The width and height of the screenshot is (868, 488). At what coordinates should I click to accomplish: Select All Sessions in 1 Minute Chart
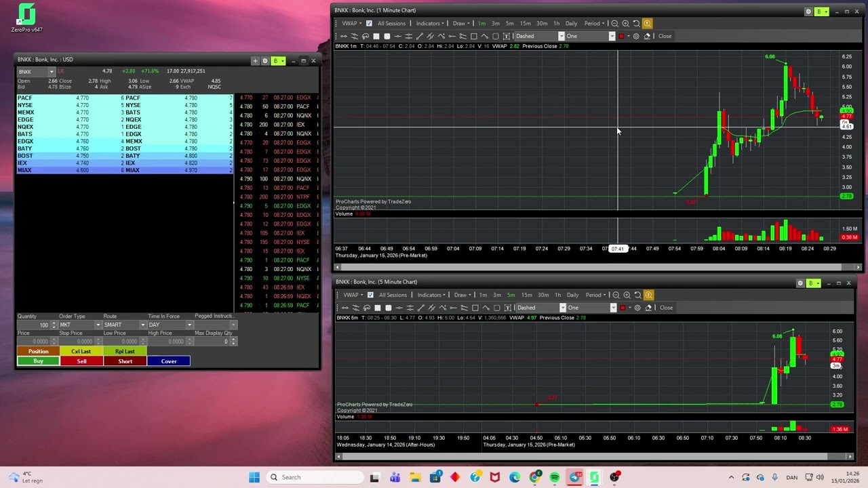(391, 24)
